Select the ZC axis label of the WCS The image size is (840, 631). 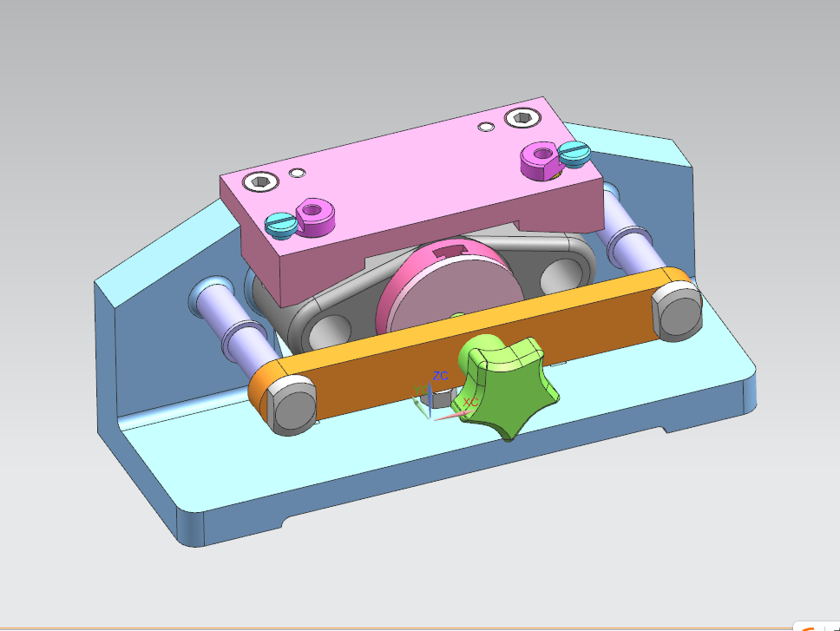440,376
